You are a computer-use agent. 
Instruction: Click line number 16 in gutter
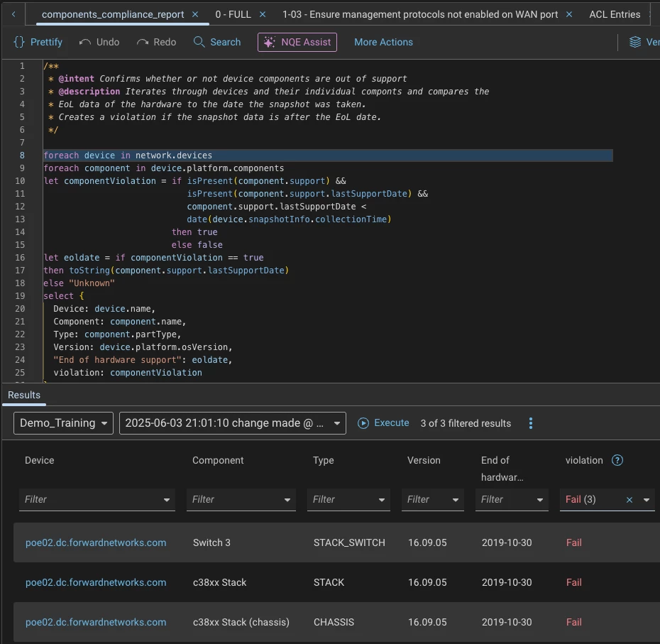(x=20, y=257)
